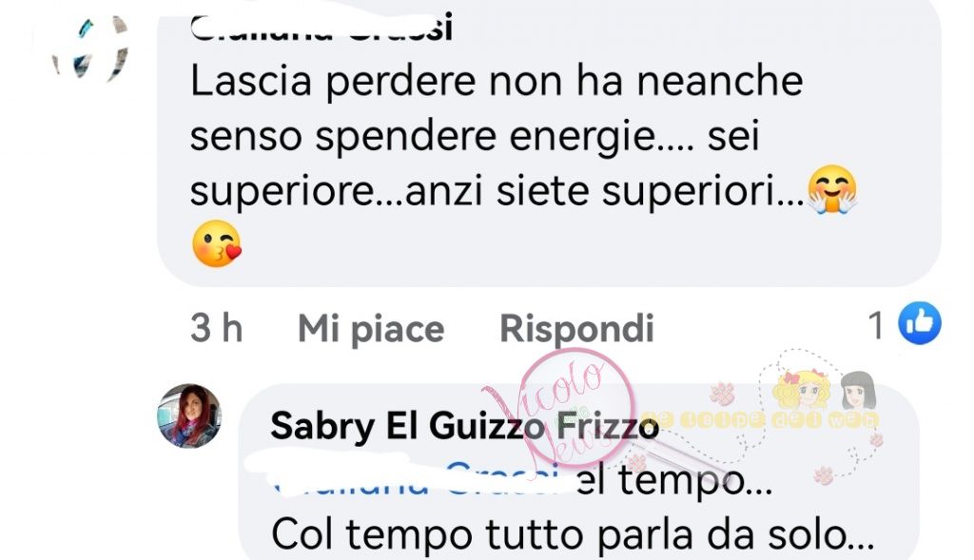Click Rispondi to reply to the comment
The height and width of the screenshot is (560, 974).
click(576, 328)
